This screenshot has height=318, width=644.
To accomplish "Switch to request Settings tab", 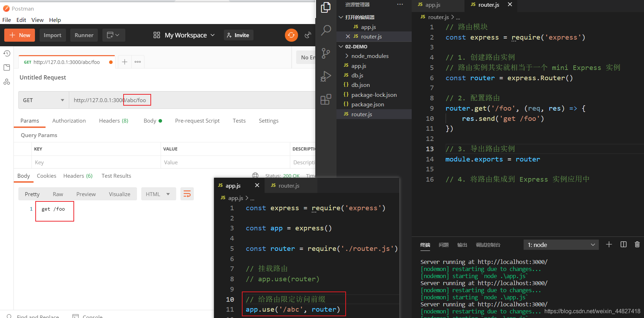I will pos(268,120).
